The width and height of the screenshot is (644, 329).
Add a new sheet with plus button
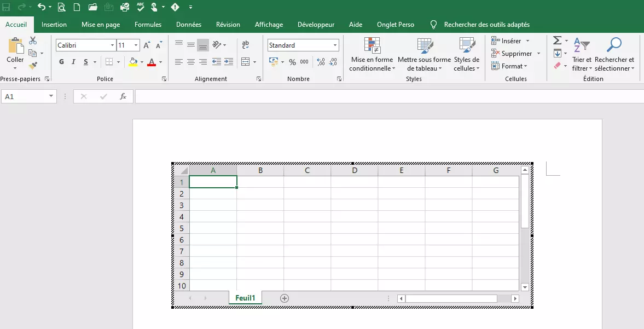[x=284, y=298]
